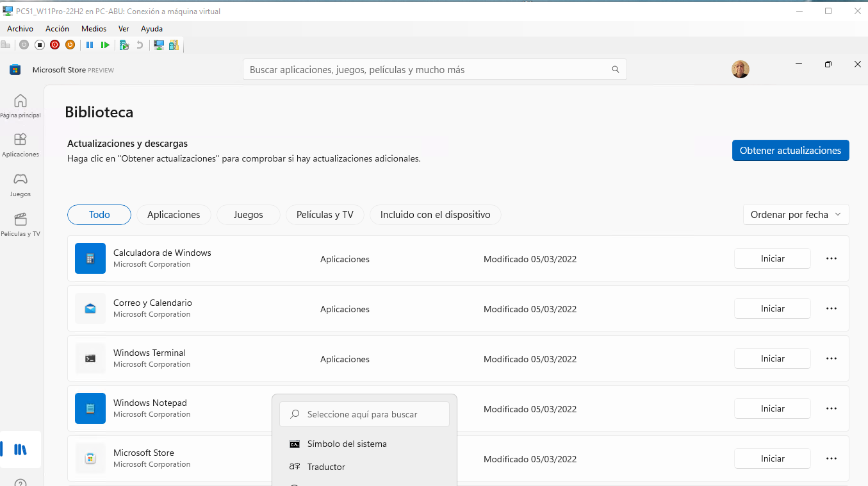The image size is (868, 486).
Task: Open Página principal in the Store sidebar
Action: (x=20, y=106)
